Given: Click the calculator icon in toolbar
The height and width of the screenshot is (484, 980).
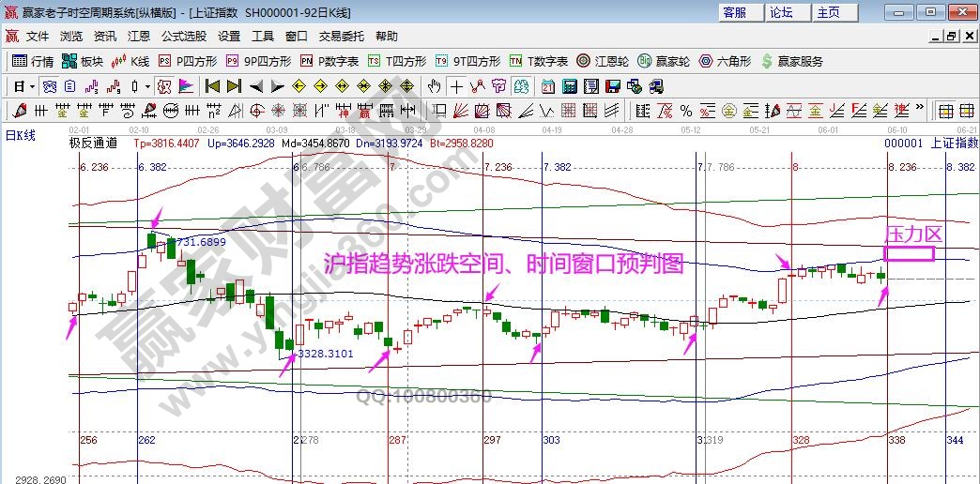Looking at the screenshot, I should pyautogui.click(x=569, y=86).
